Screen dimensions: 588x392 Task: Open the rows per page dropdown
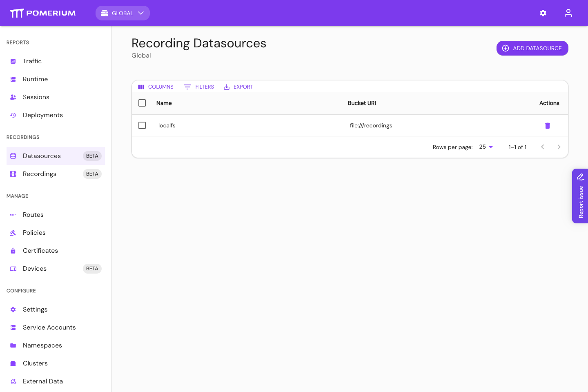click(486, 147)
